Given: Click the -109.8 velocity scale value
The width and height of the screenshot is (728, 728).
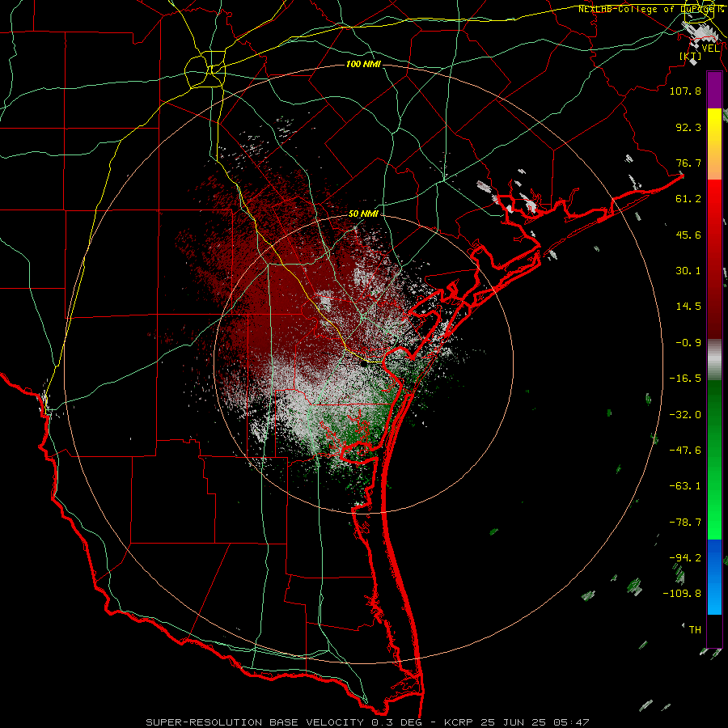Looking at the screenshot, I should click(682, 594).
